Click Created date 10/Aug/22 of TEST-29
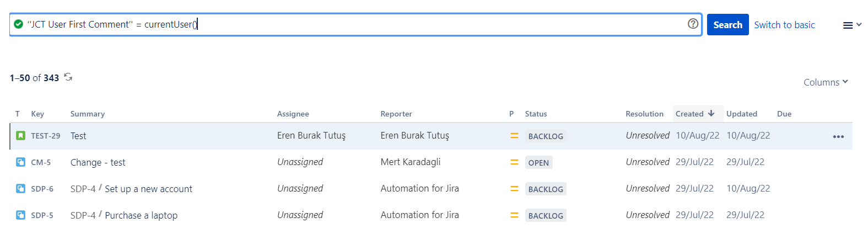 [698, 136]
